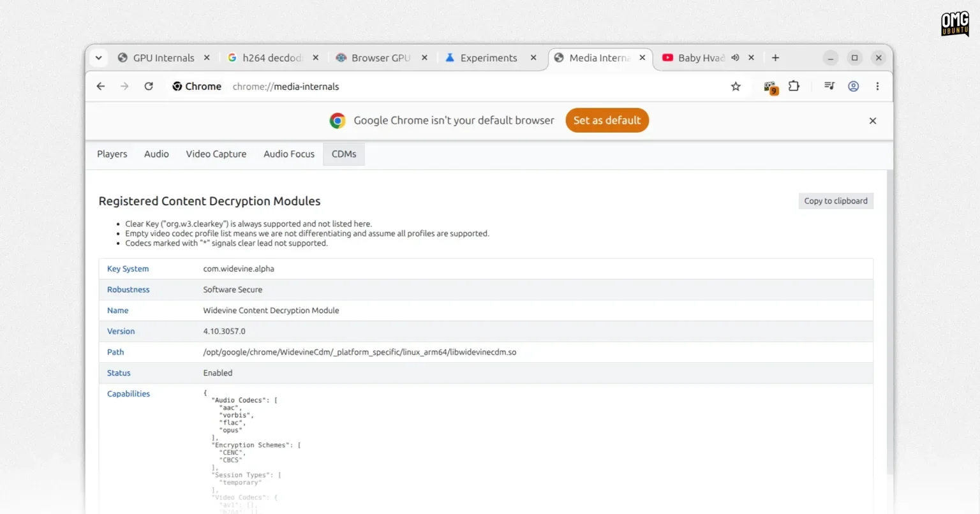Click the Path row label
This screenshot has width=980, height=514.
click(115, 352)
